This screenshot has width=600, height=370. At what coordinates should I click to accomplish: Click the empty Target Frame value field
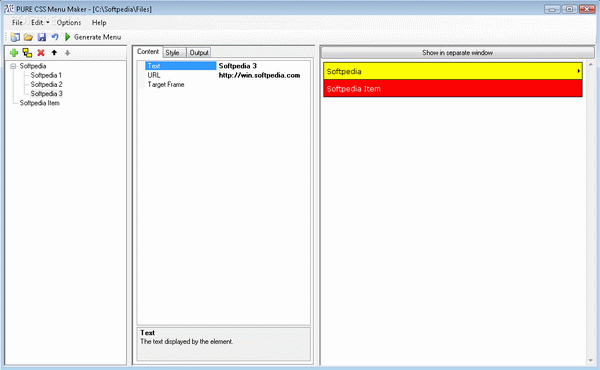(263, 85)
